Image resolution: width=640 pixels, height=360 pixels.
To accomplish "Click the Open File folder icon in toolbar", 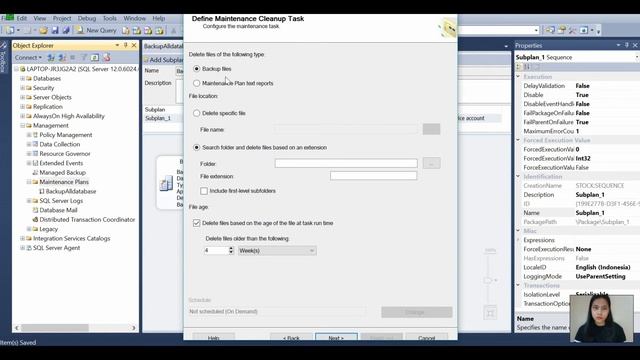I will (43, 30).
